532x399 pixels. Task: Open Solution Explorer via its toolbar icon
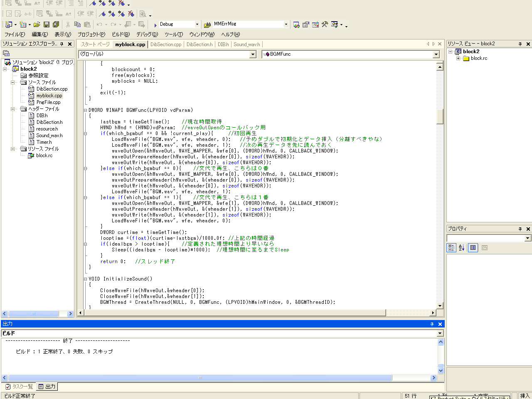[x=296, y=25]
